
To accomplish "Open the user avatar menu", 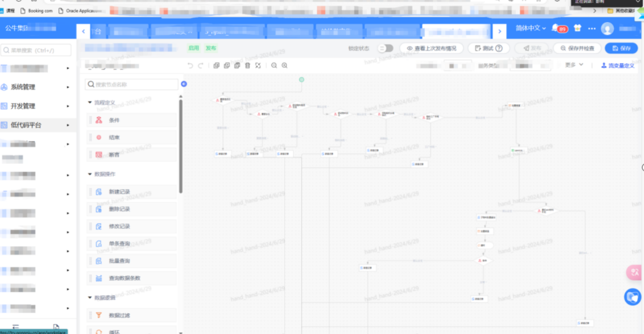I will coord(607,29).
